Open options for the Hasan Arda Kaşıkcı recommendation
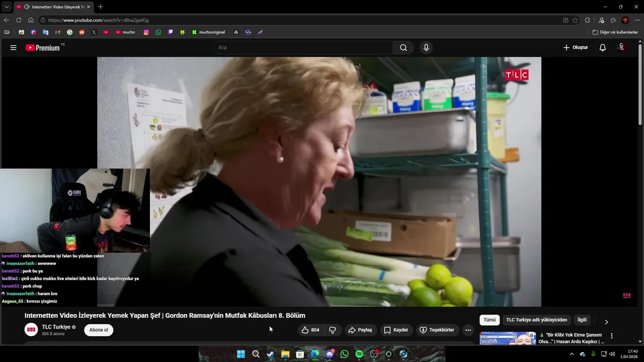The width and height of the screenshot is (644, 362). [x=612, y=336]
